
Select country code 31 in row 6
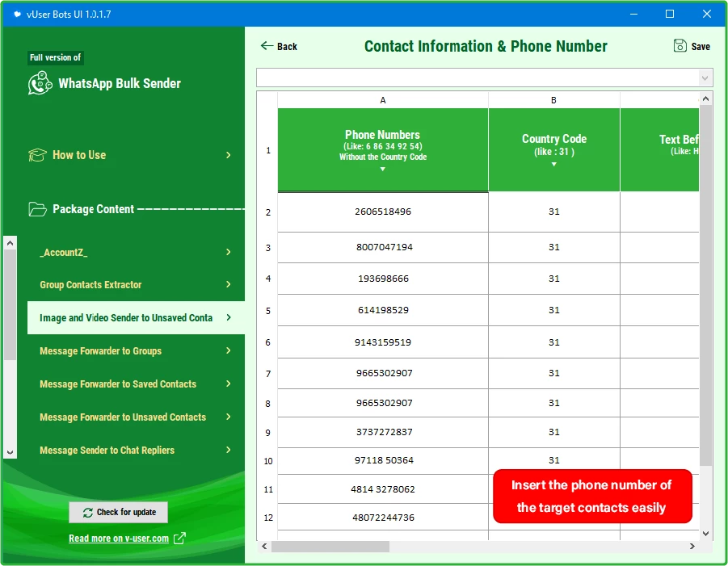pyautogui.click(x=554, y=342)
